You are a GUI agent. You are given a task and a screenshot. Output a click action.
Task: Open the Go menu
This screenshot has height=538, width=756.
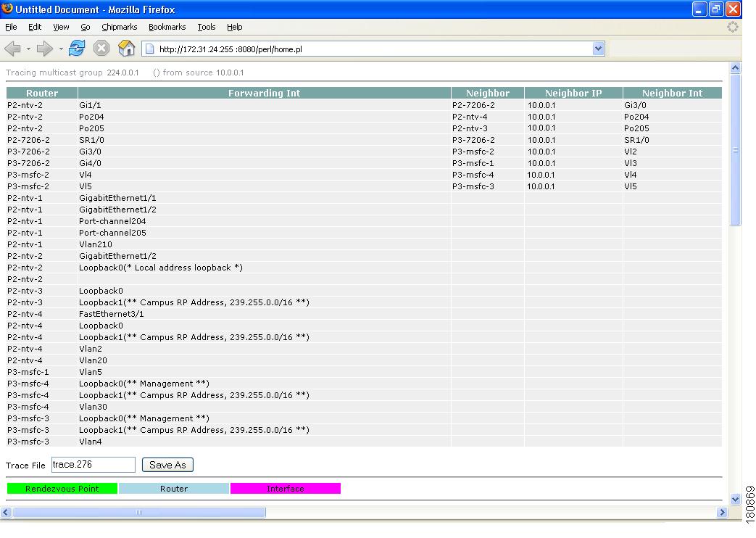[86, 27]
